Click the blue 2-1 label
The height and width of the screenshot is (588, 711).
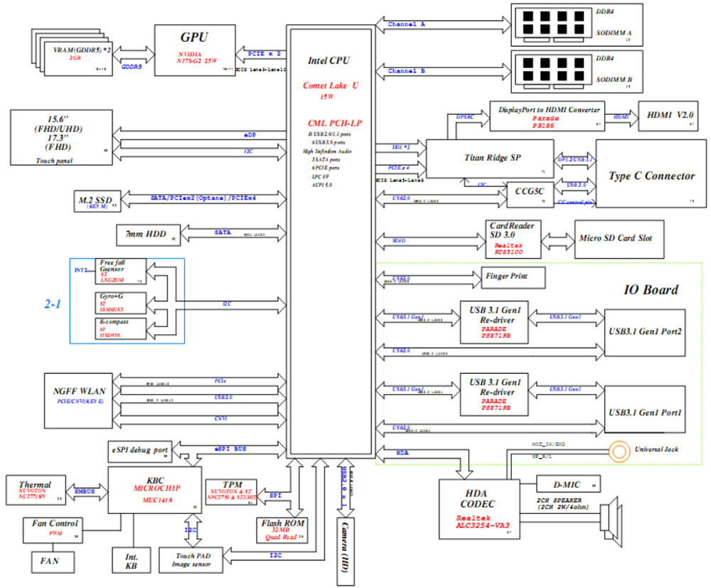(53, 304)
